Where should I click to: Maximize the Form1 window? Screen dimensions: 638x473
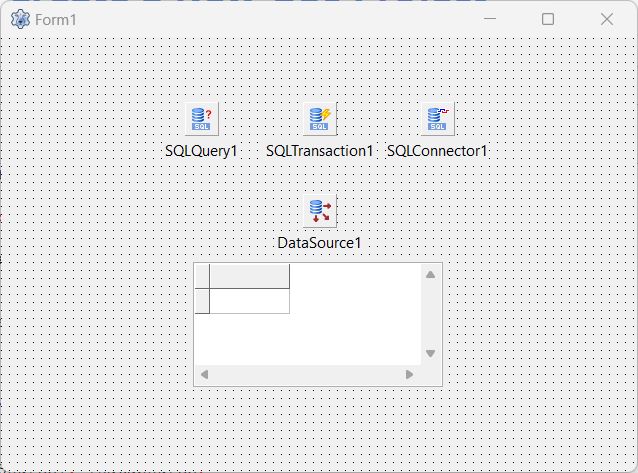[x=548, y=19]
